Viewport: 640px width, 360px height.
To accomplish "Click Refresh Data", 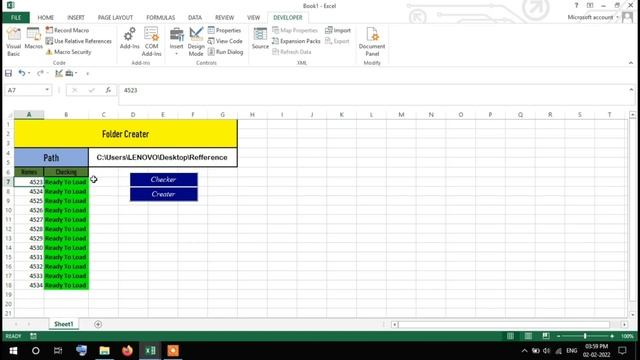I will (x=291, y=52).
